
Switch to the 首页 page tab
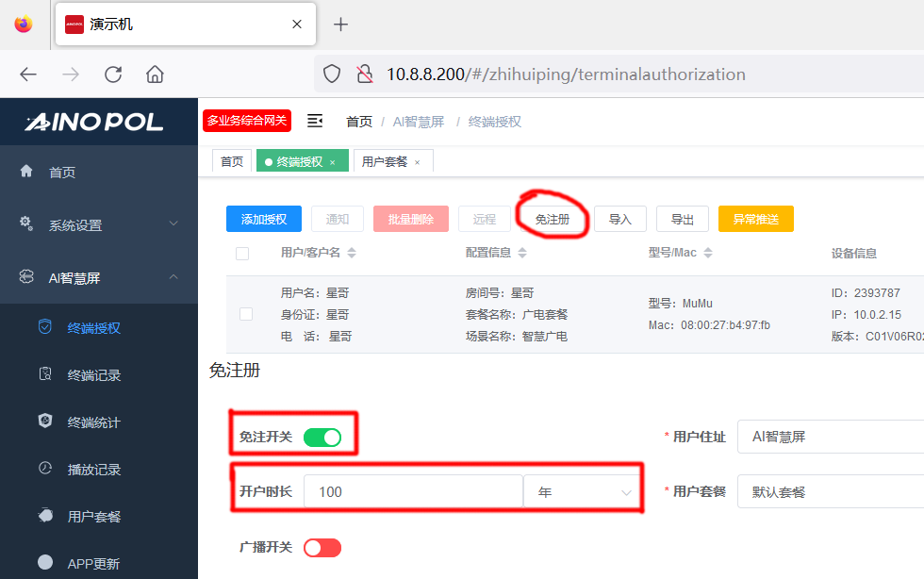(232, 161)
